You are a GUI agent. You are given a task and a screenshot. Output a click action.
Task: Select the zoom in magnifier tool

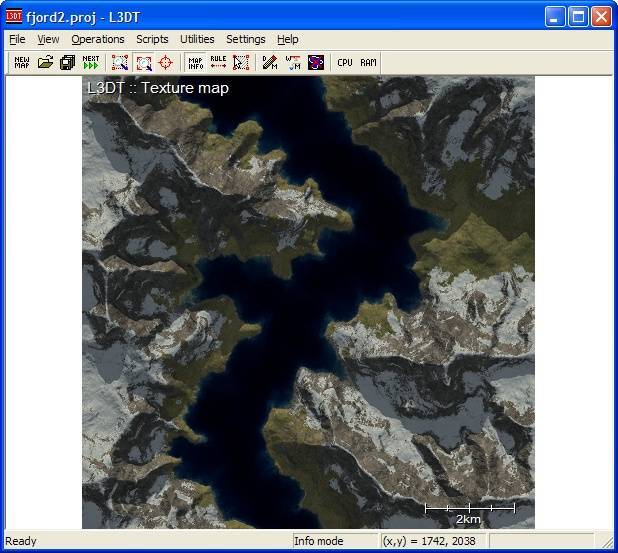pyautogui.click(x=120, y=62)
